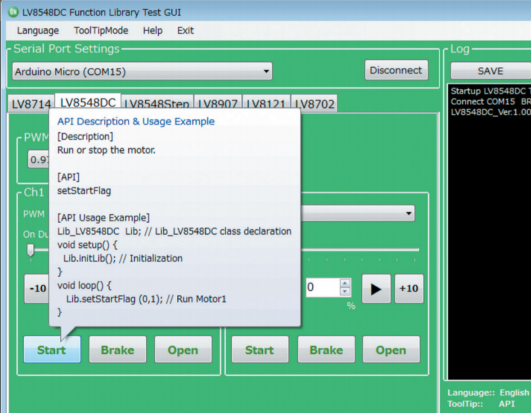Image resolution: width=531 pixels, height=413 pixels.
Task: Switch to the LV8714 tab
Action: (x=31, y=104)
